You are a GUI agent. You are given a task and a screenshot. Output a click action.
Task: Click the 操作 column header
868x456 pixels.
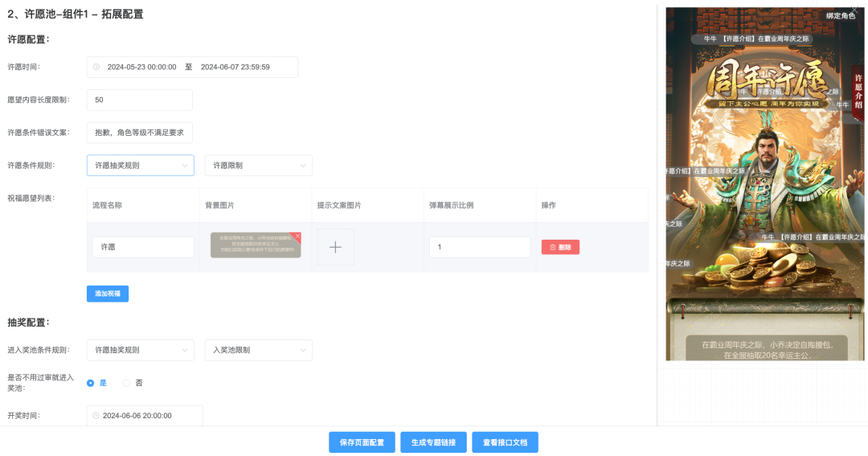(549, 205)
